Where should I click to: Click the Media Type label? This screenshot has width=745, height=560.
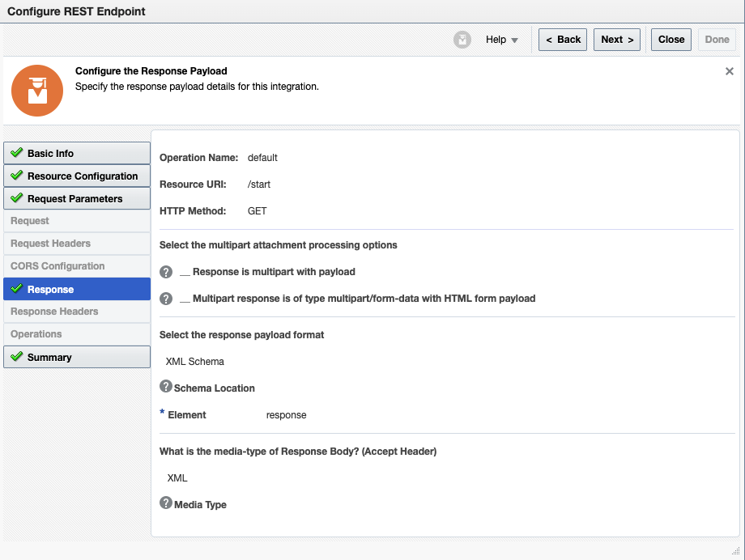click(200, 504)
